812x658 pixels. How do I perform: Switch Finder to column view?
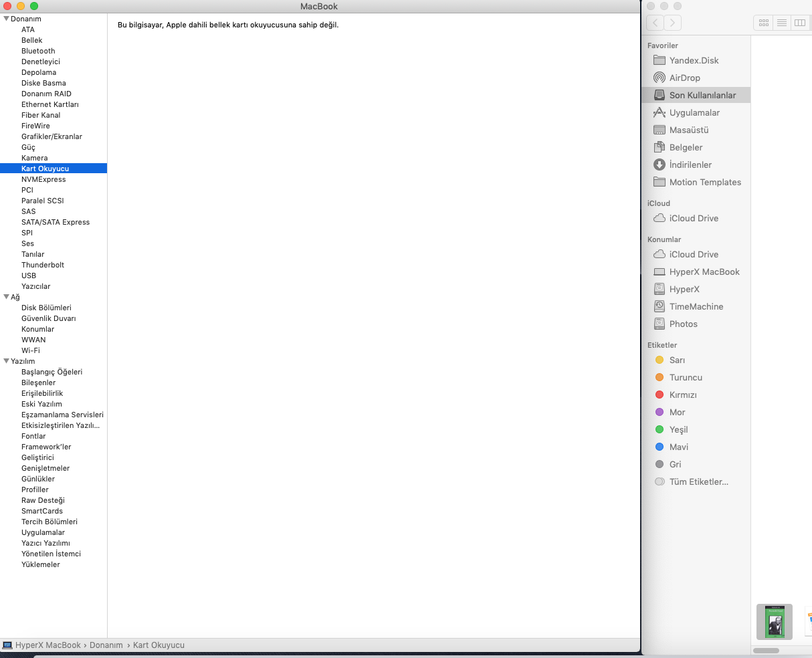(x=799, y=23)
